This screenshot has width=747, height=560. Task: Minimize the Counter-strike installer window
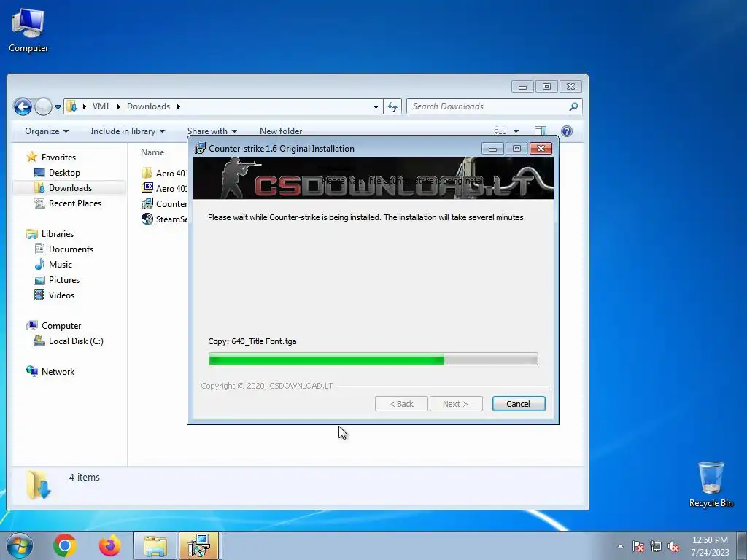tap(492, 149)
